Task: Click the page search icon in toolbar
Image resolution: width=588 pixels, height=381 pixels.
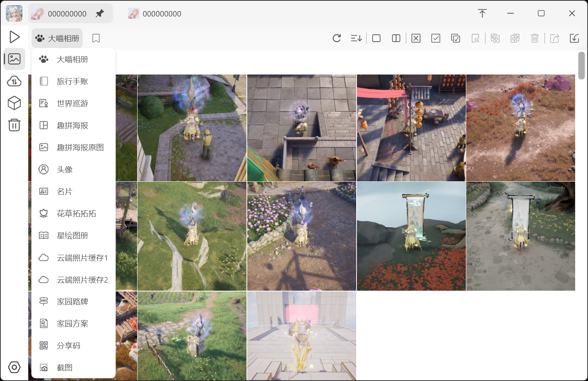Action: (x=475, y=38)
